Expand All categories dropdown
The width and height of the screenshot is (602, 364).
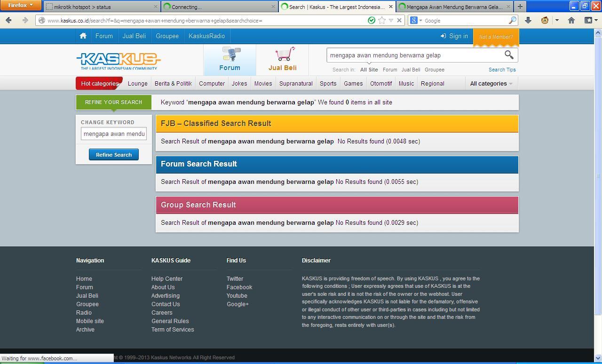(491, 83)
